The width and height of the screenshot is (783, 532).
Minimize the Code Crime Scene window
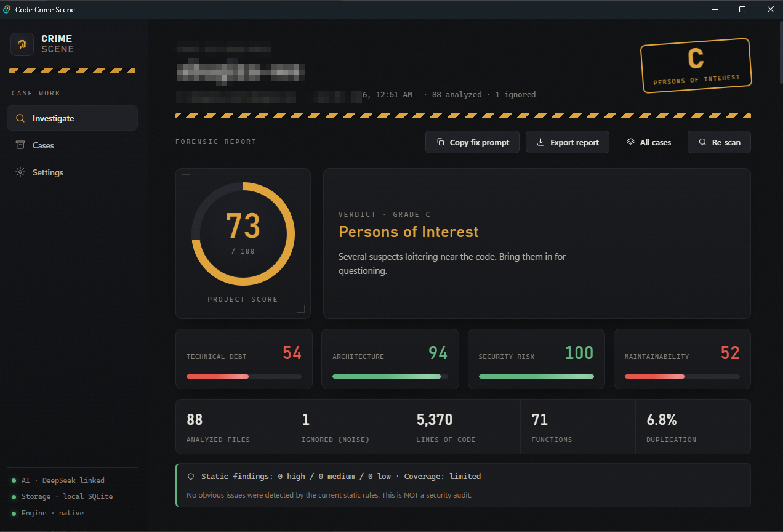pyautogui.click(x=715, y=9)
